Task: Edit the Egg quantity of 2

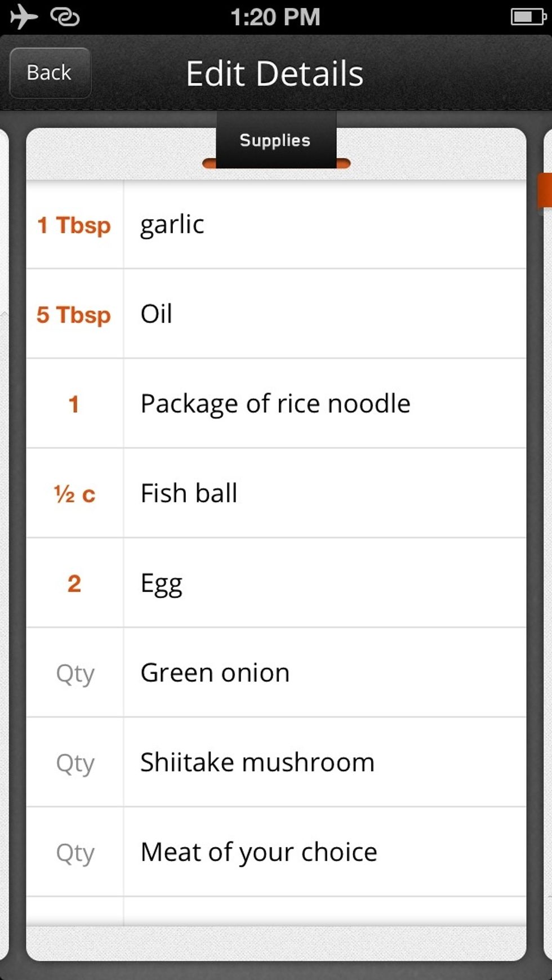Action: (74, 583)
